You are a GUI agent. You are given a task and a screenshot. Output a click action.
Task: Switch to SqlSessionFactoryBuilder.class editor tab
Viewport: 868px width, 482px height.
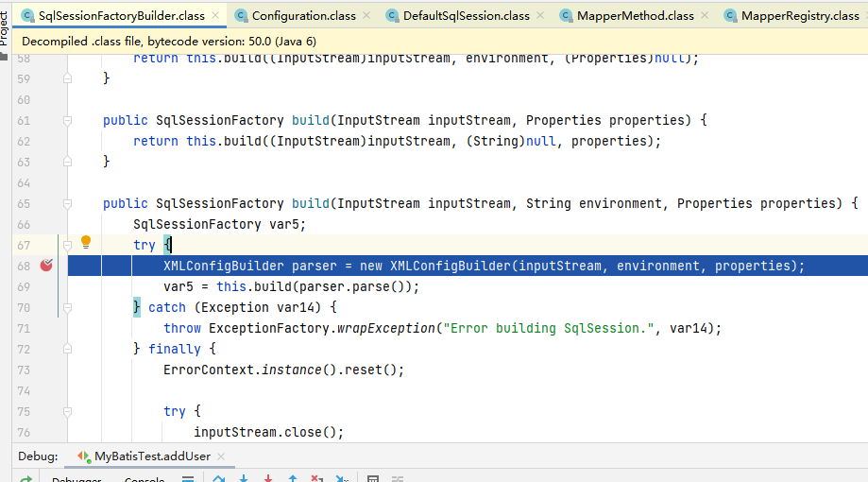click(x=121, y=16)
